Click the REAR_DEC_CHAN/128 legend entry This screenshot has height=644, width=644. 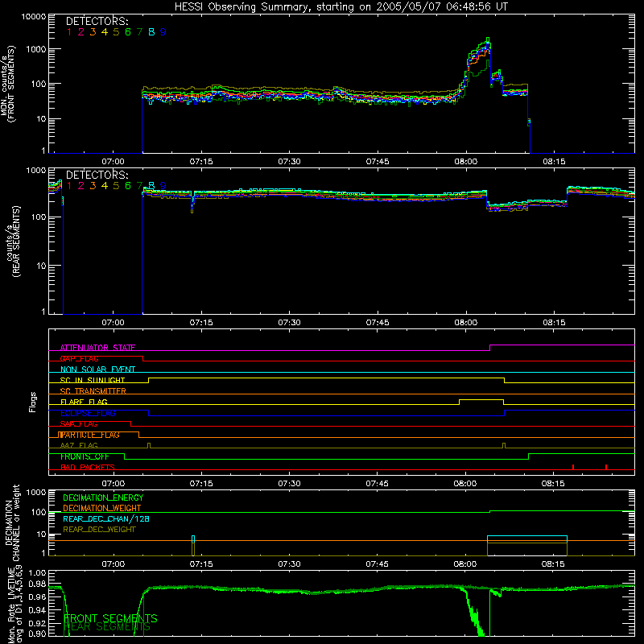coord(106,518)
